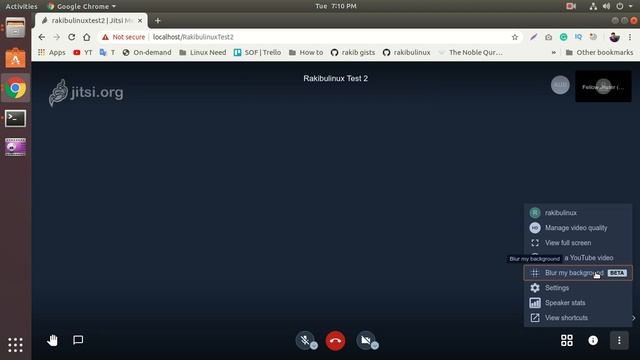Image resolution: width=640 pixels, height=360 pixels.
Task: Open SOF | Trello bookmark
Action: [x=257, y=52]
